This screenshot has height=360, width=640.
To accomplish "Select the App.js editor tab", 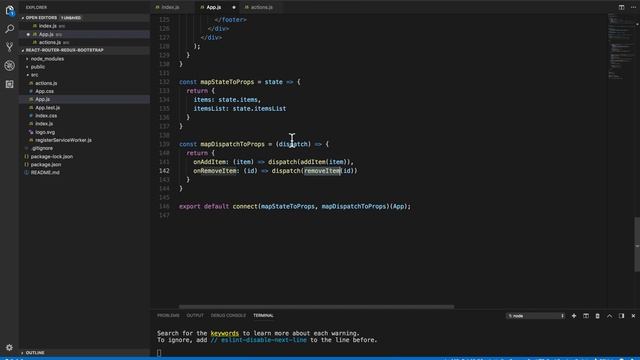I will (x=213, y=7).
